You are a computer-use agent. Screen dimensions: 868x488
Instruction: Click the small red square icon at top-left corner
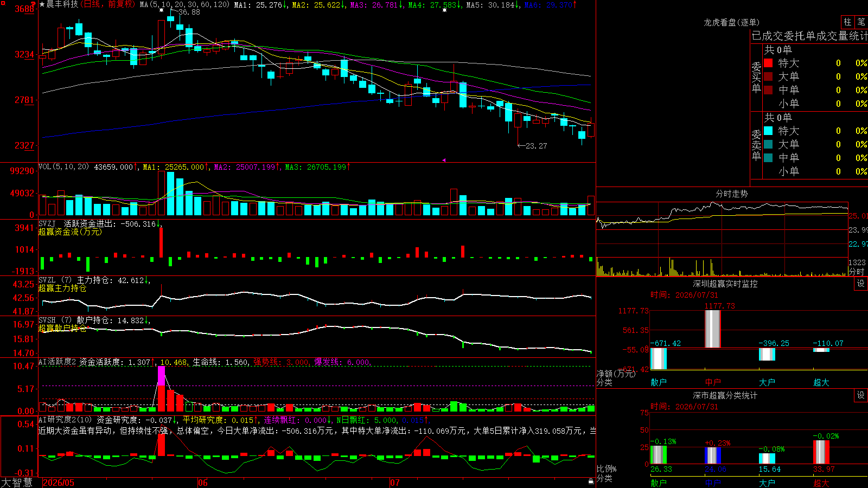[3, 3]
